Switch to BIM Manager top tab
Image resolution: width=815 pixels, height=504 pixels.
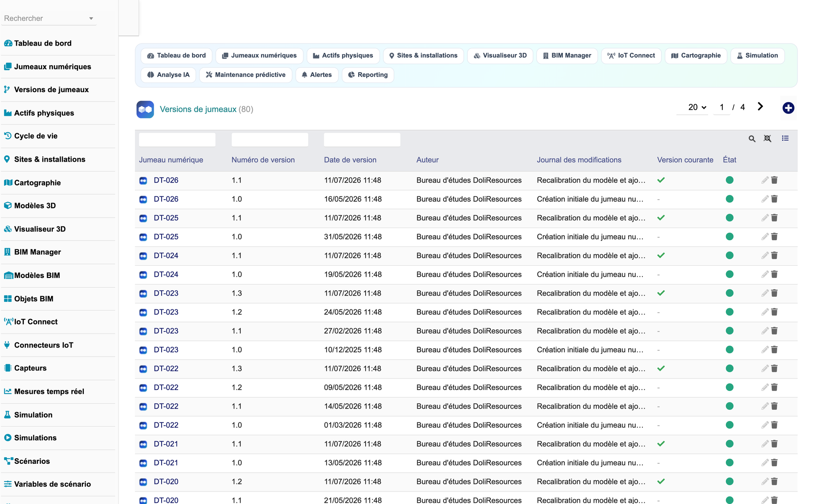point(567,56)
